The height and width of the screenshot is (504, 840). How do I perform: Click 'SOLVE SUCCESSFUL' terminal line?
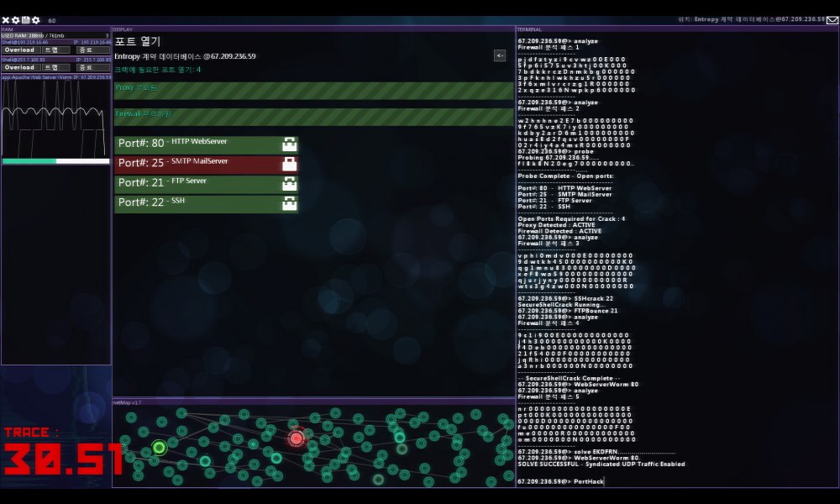click(x=601, y=464)
